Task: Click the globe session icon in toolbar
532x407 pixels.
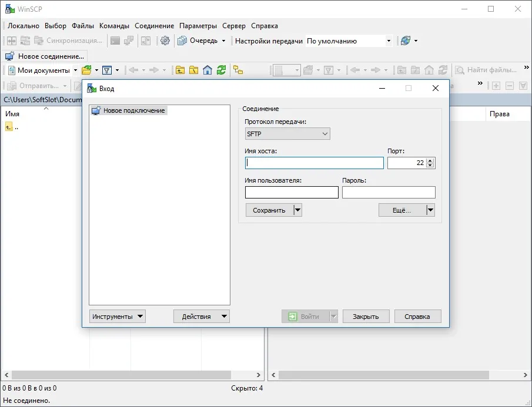Action: click(x=406, y=41)
